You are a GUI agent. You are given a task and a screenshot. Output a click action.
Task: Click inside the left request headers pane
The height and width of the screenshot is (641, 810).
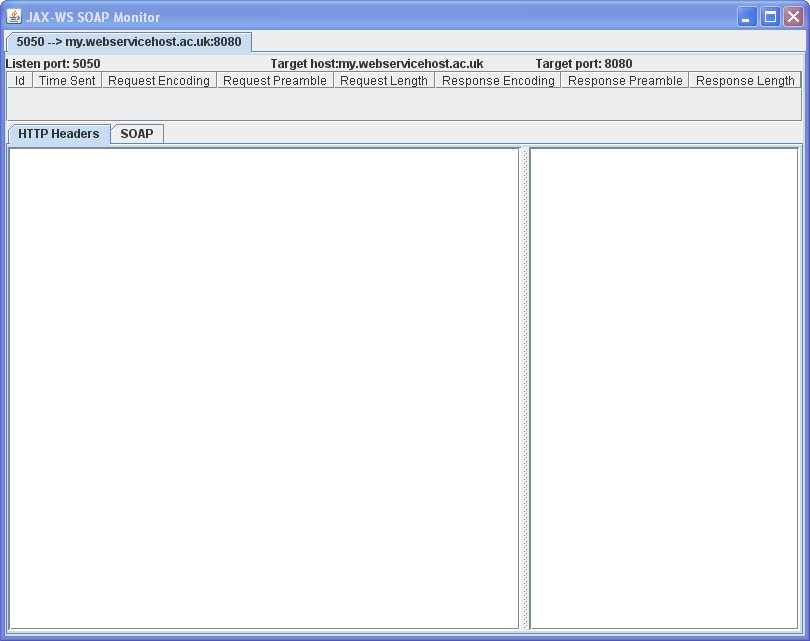264,388
